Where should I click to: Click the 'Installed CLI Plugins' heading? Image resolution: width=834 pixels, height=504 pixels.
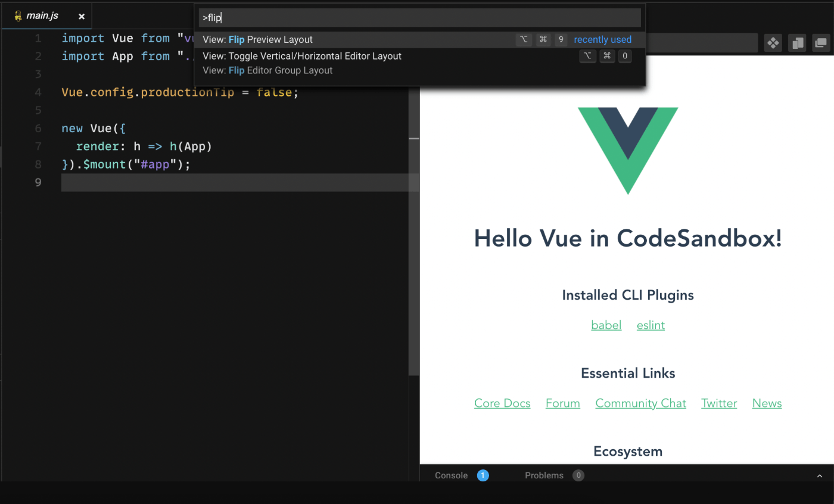pos(628,295)
